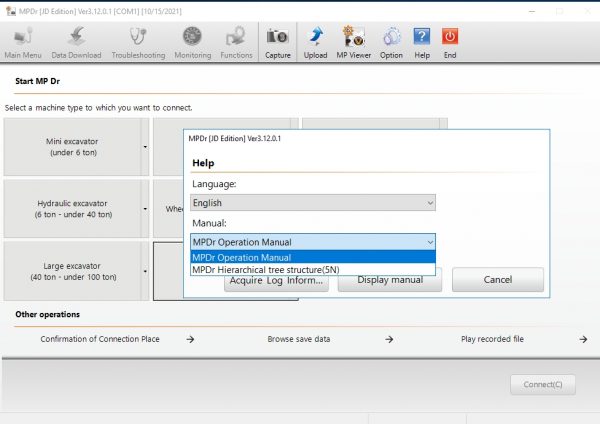Minimize the MPDr window

pos(532,11)
